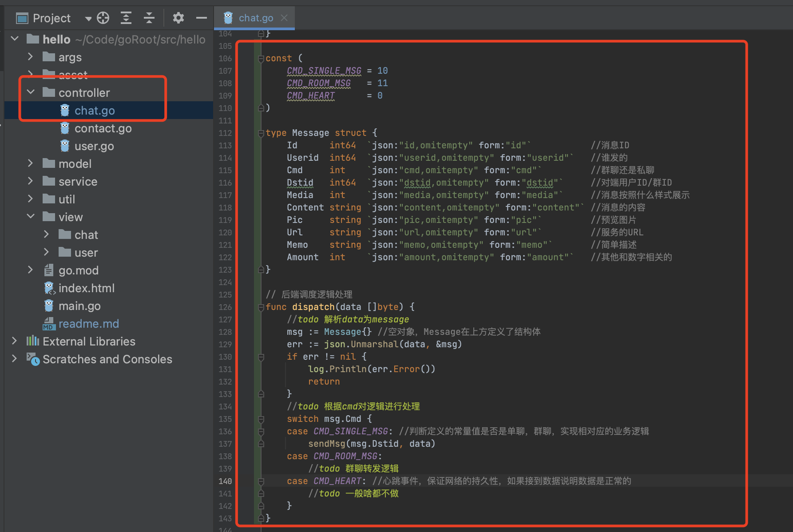The width and height of the screenshot is (793, 532).
Task: Collapse the hello project root
Action: [x=15, y=39]
